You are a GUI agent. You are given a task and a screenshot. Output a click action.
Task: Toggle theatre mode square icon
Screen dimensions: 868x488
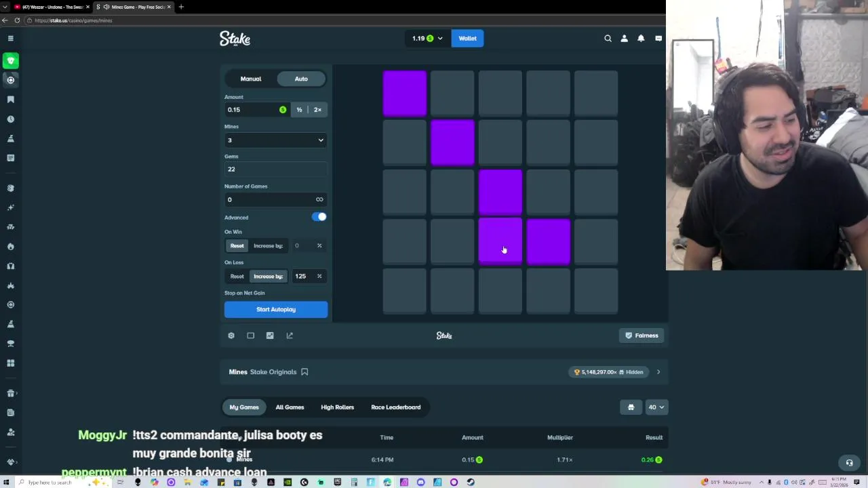pyautogui.click(x=250, y=335)
